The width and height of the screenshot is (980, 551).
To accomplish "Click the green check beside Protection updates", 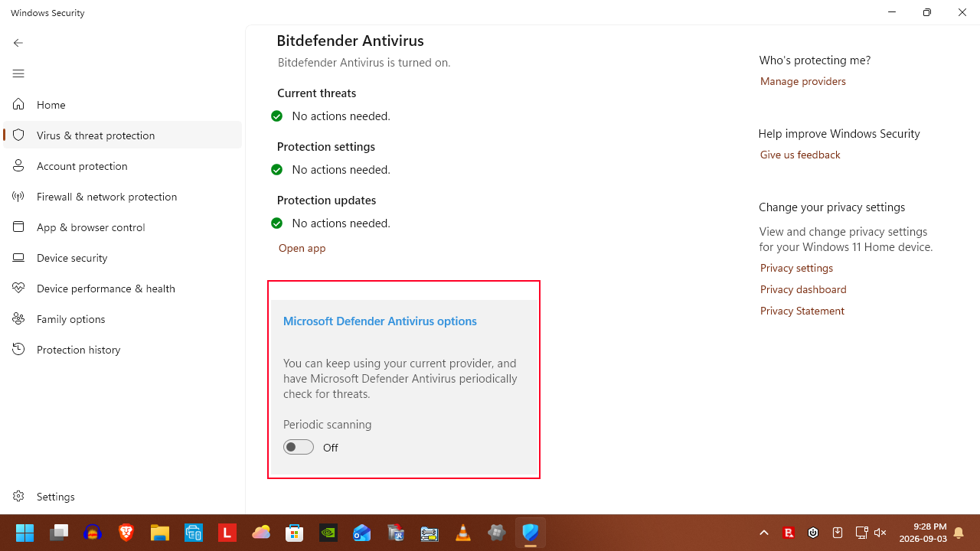I will [277, 223].
